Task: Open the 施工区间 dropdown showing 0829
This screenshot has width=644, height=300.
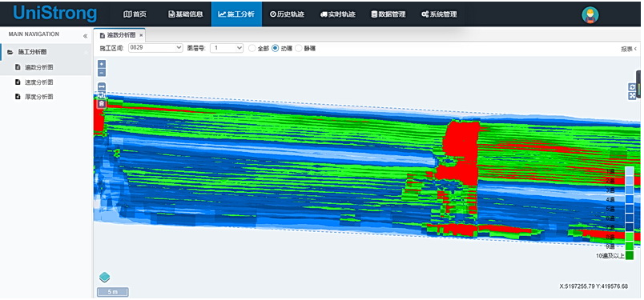Action: pos(155,48)
